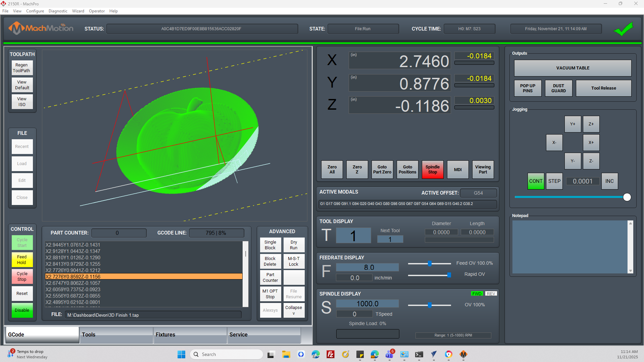Click the Windows Start button
644x362 pixels.
[181, 354]
